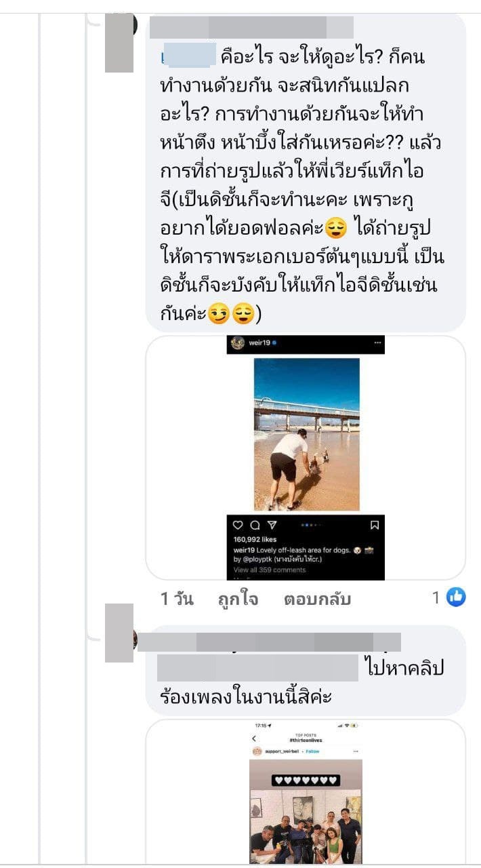Click the blue thumbs-up reaction icon
Screen dimensions: 481x868
(457, 597)
